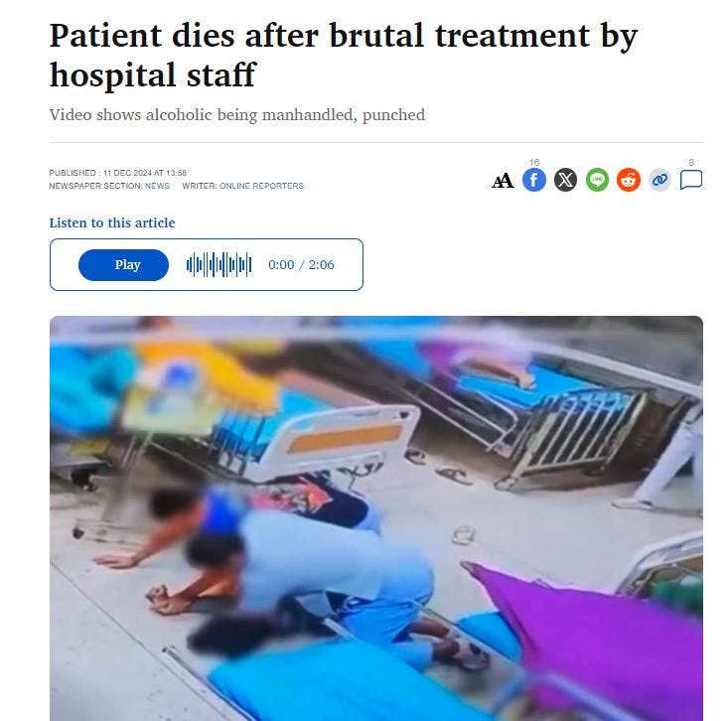Click the font size AA icon
Screen dimensions: 728x721
(503, 180)
